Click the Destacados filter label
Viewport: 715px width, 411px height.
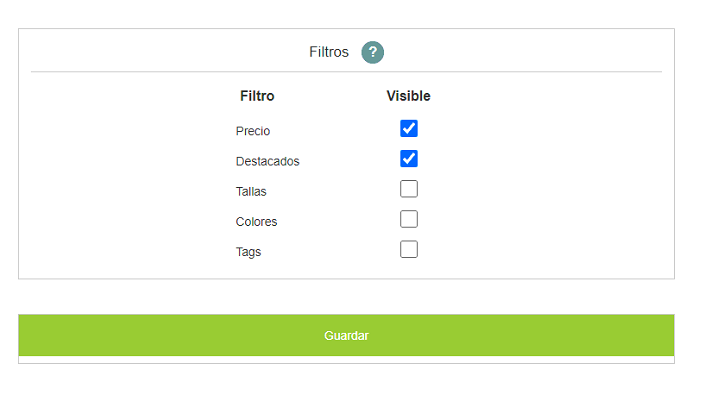[267, 161]
